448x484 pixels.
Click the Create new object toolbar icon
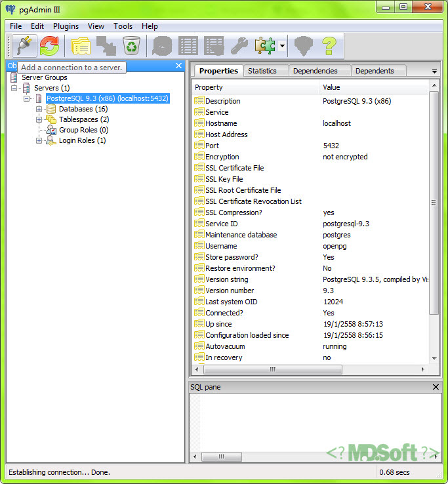[x=106, y=46]
